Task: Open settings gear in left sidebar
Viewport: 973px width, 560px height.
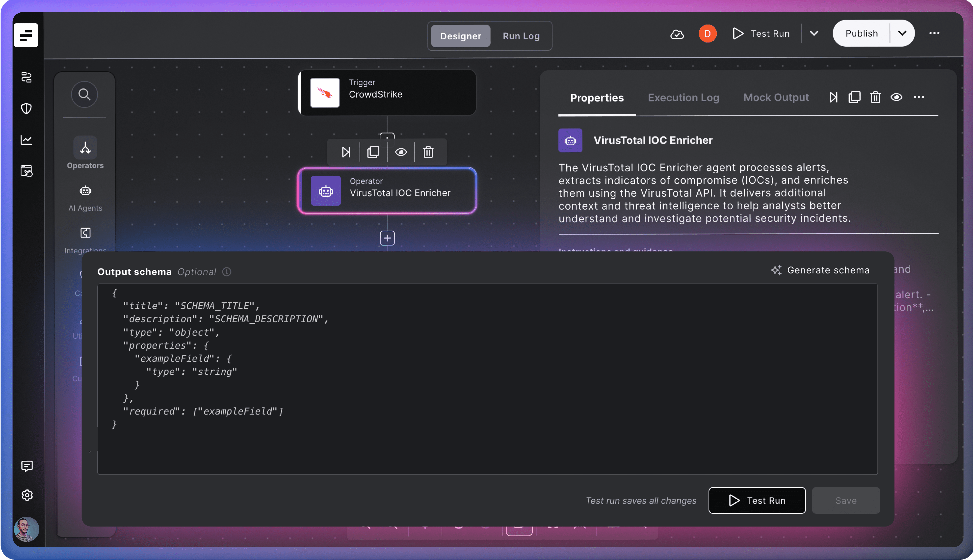Action: tap(26, 495)
